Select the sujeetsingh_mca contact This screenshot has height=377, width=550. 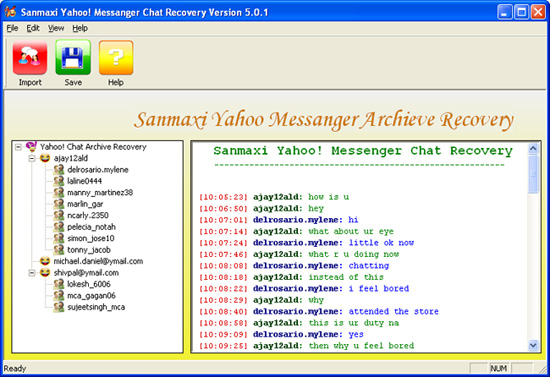[x=96, y=307]
